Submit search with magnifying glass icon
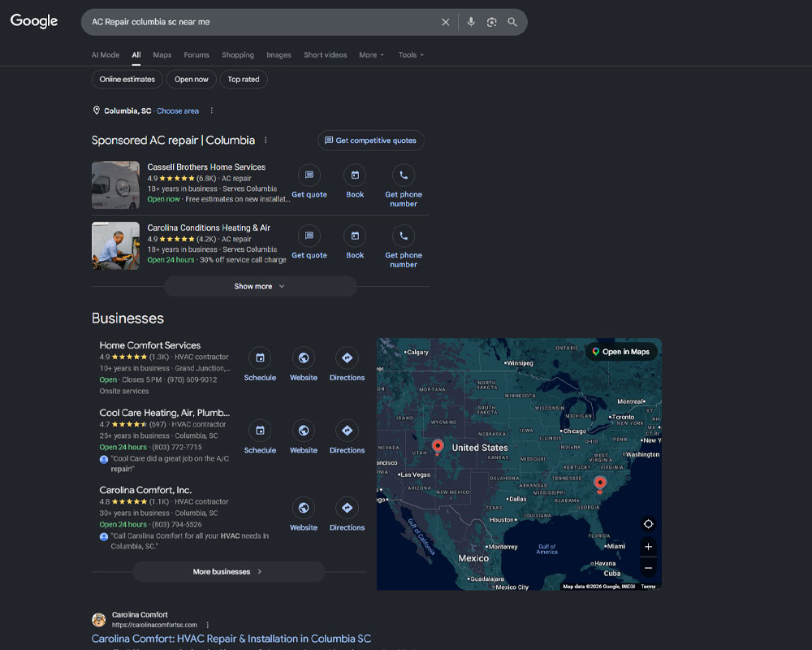The width and height of the screenshot is (812, 650). [512, 22]
